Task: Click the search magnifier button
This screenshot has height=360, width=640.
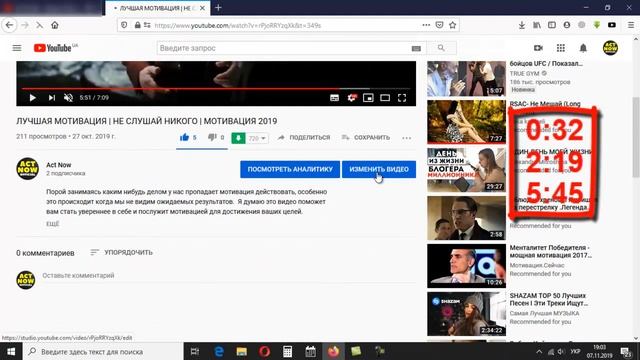Action: pos(441,48)
